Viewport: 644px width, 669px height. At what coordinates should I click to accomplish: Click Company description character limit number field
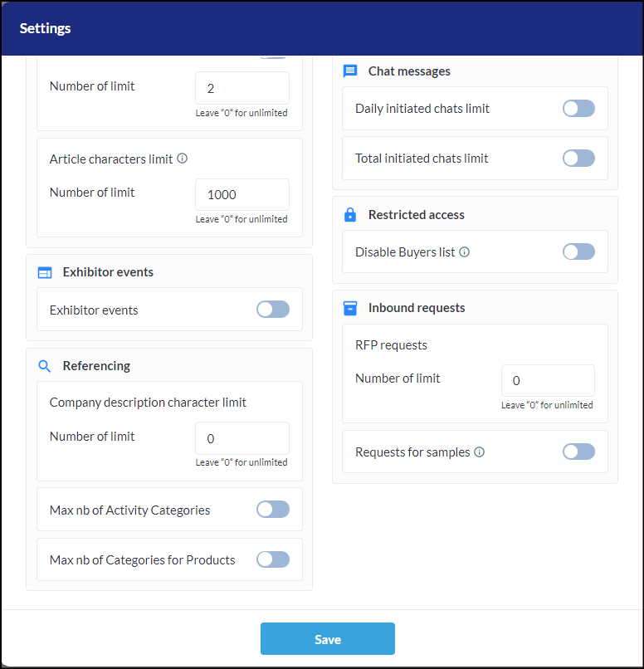(242, 438)
